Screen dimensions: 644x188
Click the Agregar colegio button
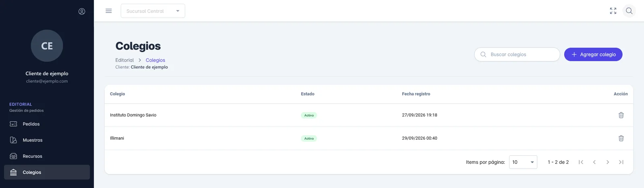(593, 54)
